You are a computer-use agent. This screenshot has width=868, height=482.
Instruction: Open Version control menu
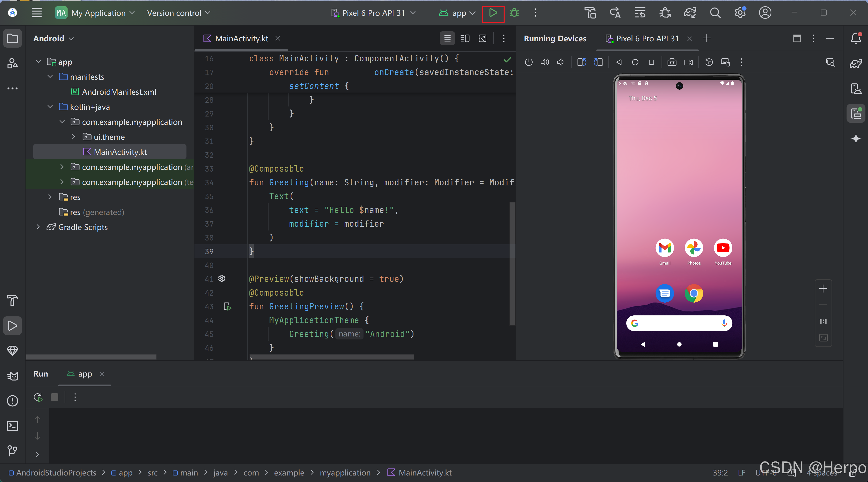coord(178,13)
